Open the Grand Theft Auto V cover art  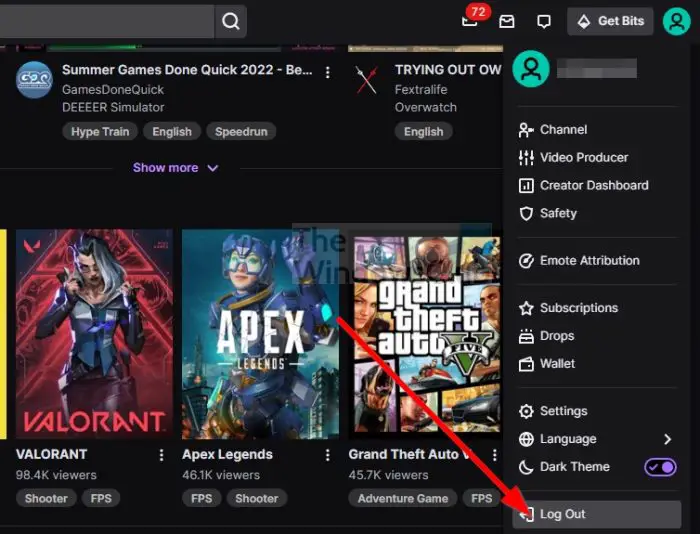click(425, 334)
